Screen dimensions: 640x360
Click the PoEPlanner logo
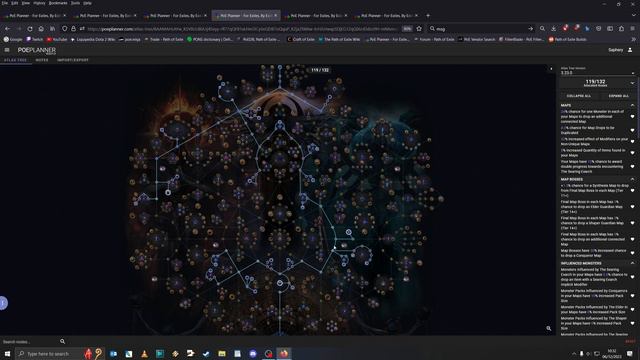tap(37, 50)
